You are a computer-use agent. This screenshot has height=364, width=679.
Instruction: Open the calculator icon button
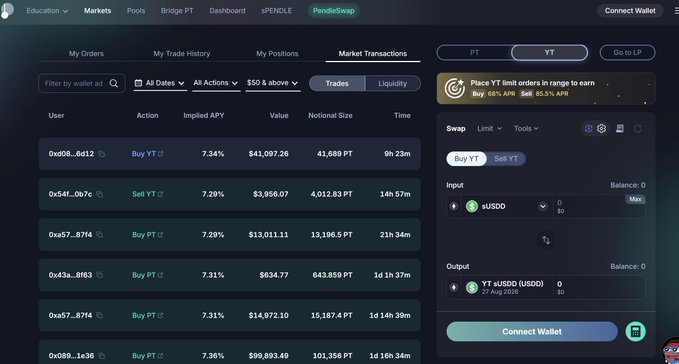click(635, 332)
